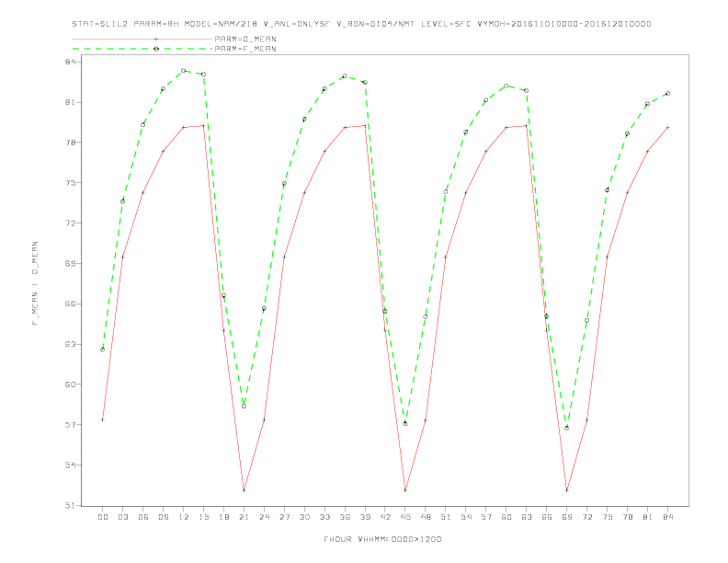This screenshot has height=563, width=728.
Task: Select green F_MEAN circle marker at hour 60
Action: click(x=506, y=86)
